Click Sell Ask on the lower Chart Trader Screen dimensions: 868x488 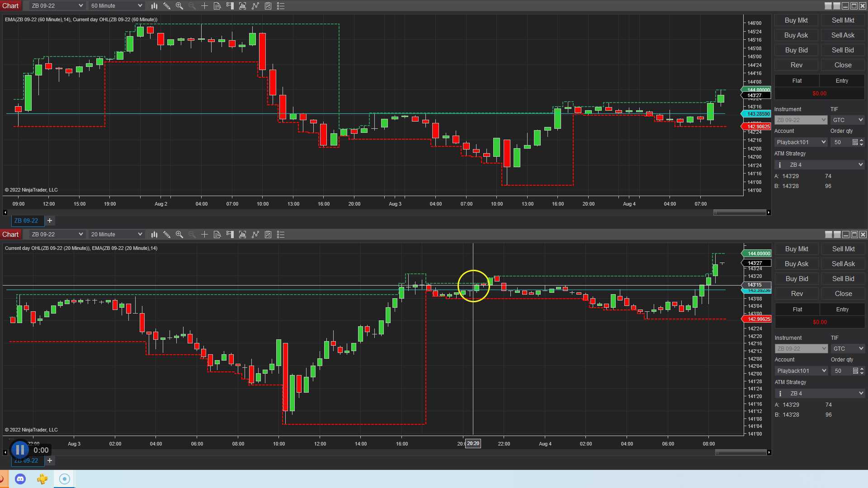click(x=843, y=263)
